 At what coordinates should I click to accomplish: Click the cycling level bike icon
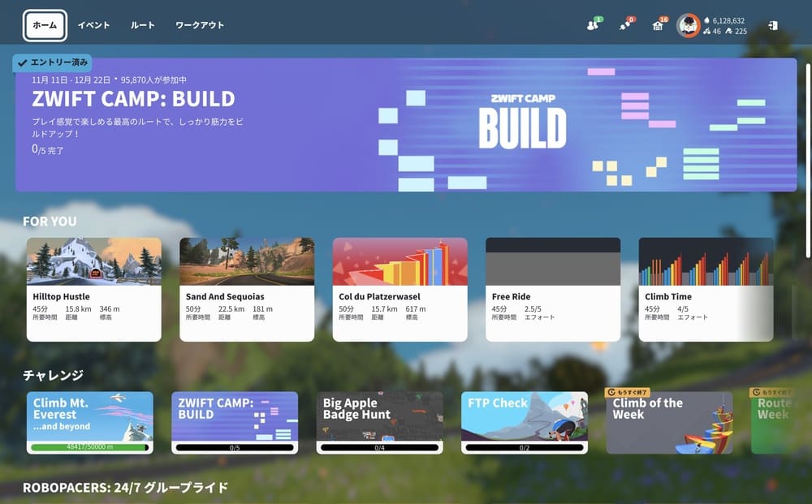pos(706,32)
